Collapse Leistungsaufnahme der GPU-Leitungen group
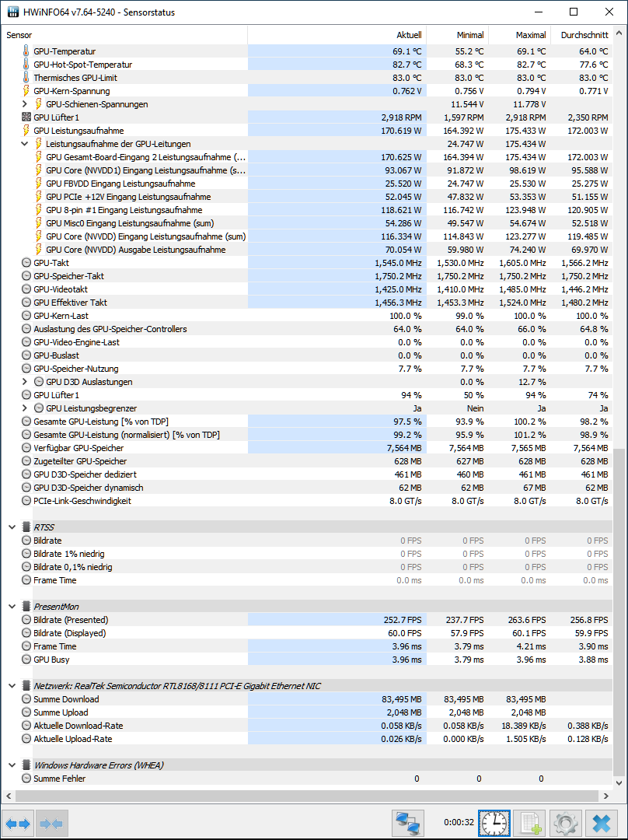 tap(25, 144)
